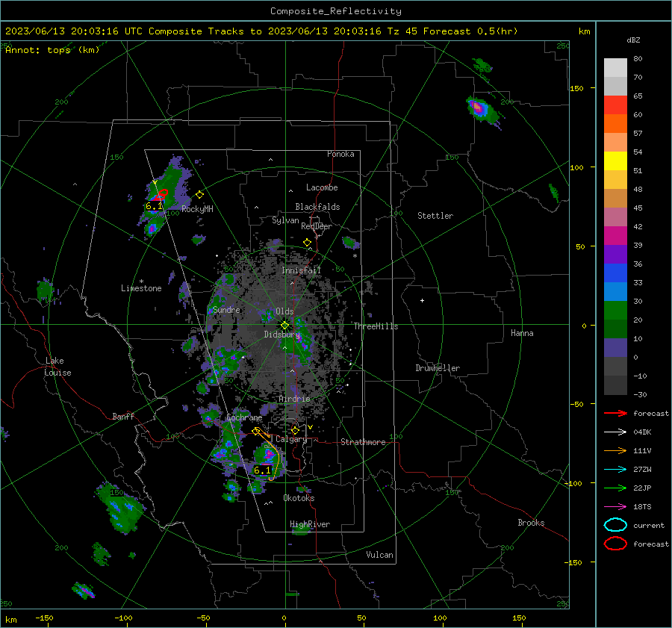Click the Okotoks town label

click(x=299, y=498)
